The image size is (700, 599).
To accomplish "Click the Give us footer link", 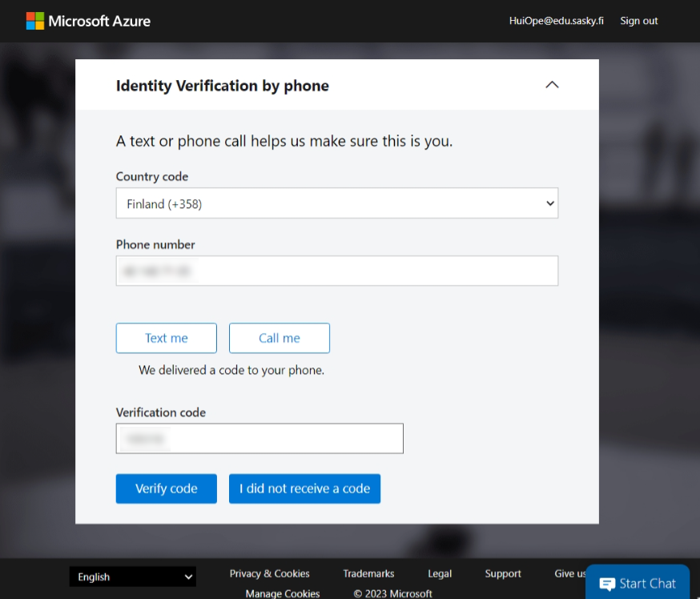I will pyautogui.click(x=569, y=573).
